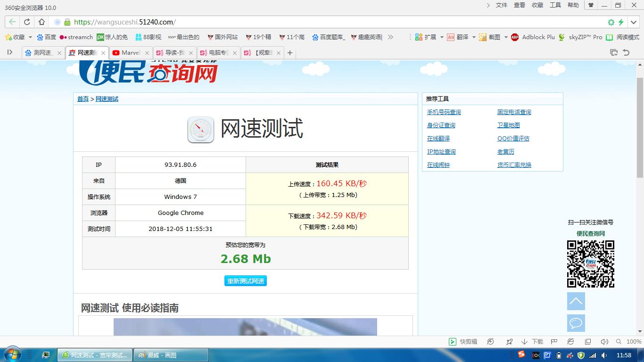The width and height of the screenshot is (644, 362).
Task: Click the 便民查询网 site logo
Action: (x=149, y=73)
